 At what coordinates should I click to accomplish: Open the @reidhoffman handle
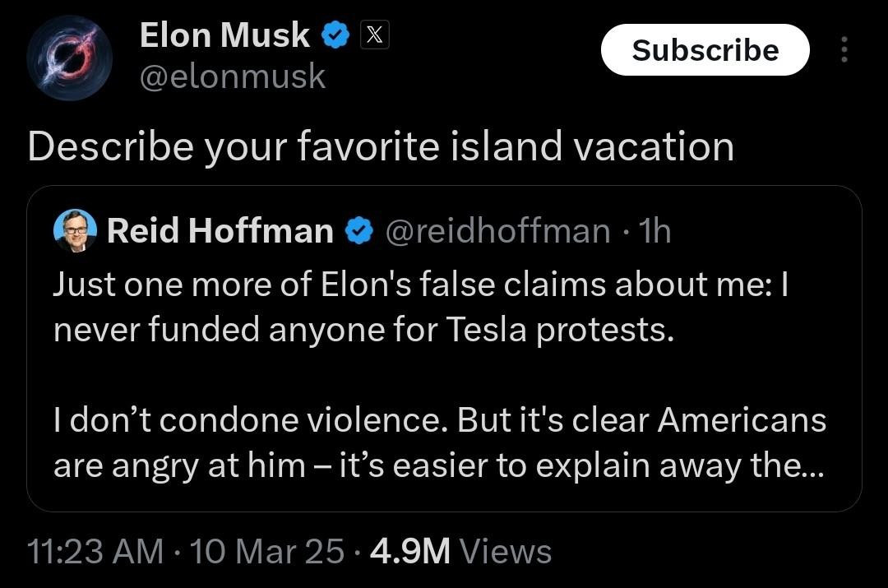(497, 232)
